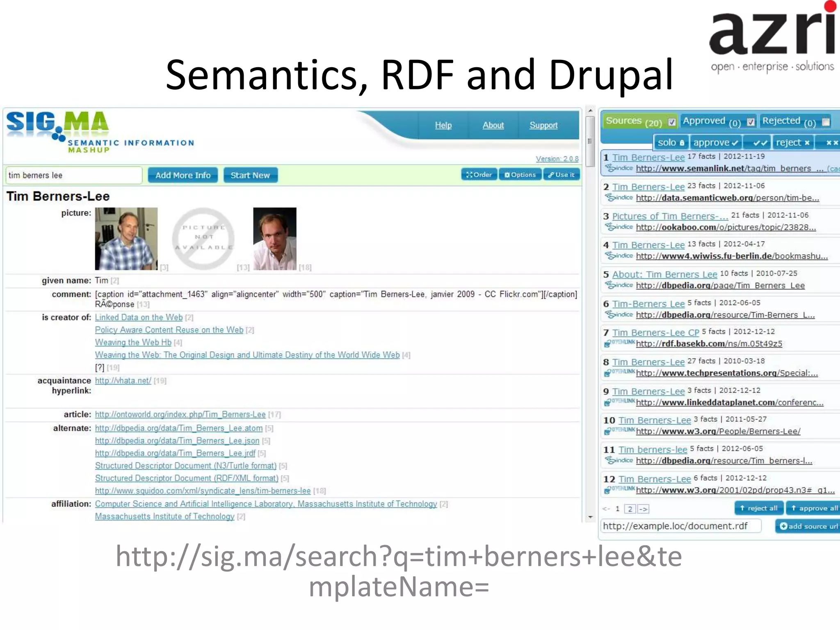Click the OTHLINK icon for source 12
Screen dimensions: 840x630
click(619, 490)
